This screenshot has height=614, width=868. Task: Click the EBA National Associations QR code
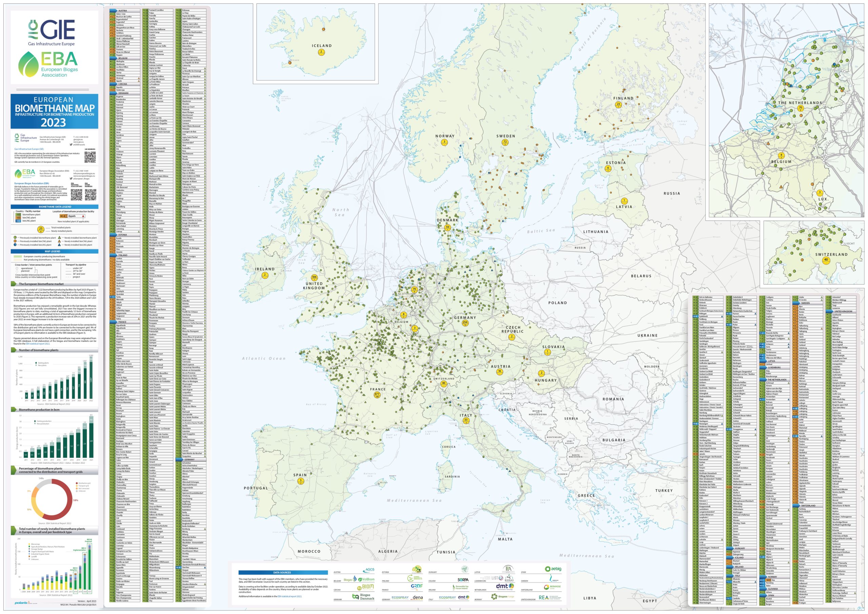[x=76, y=195]
